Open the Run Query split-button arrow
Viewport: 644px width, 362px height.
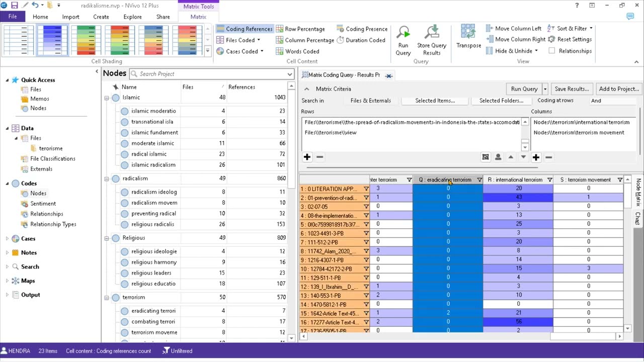click(x=545, y=89)
